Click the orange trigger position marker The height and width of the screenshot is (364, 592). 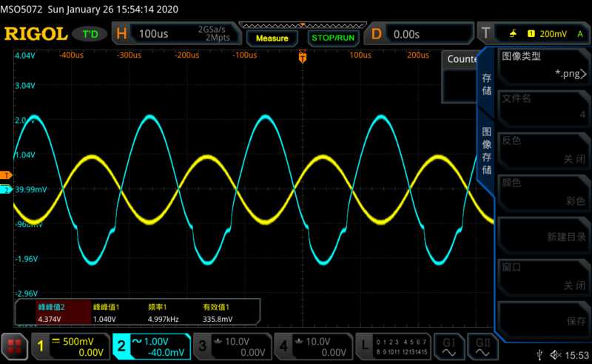click(302, 56)
